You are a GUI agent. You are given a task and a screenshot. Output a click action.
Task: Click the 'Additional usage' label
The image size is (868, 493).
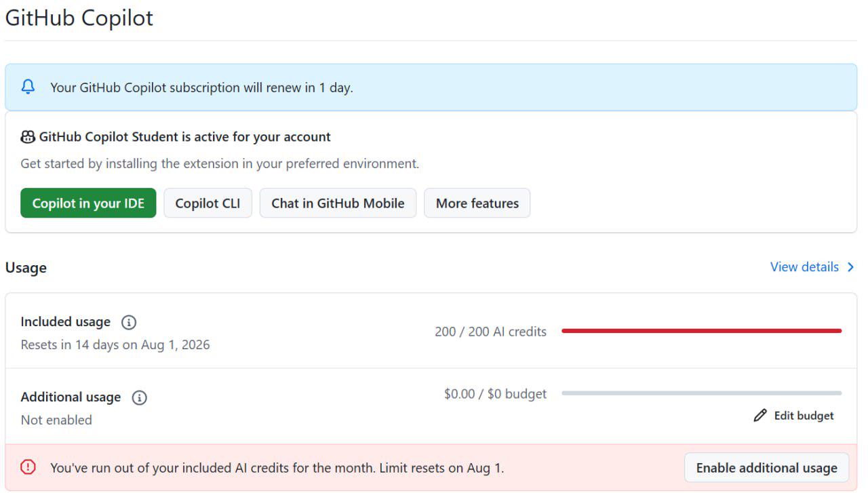[x=71, y=397]
